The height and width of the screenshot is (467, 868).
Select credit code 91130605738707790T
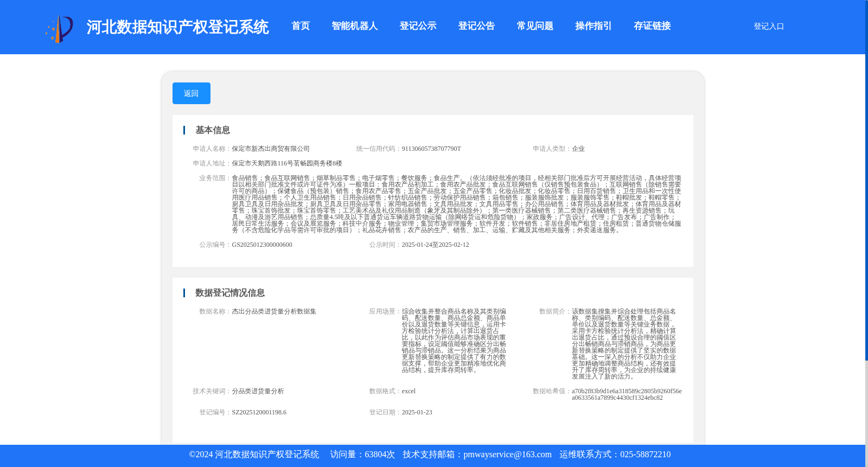click(x=431, y=149)
